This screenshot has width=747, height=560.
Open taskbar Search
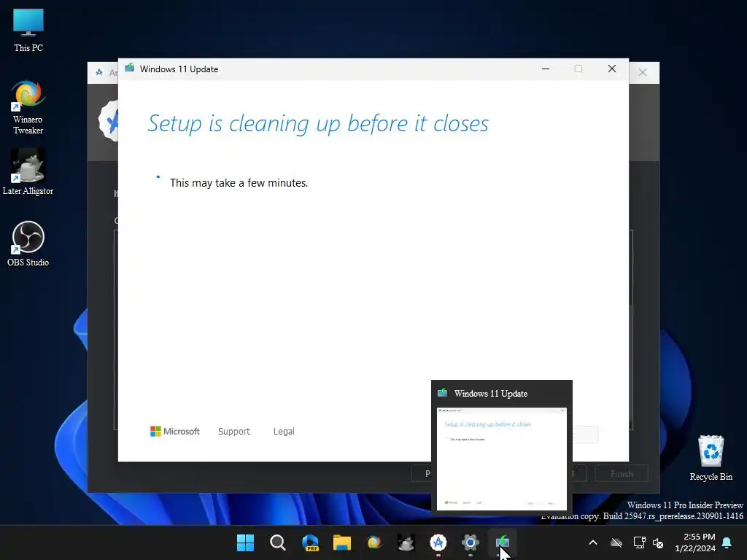277,542
